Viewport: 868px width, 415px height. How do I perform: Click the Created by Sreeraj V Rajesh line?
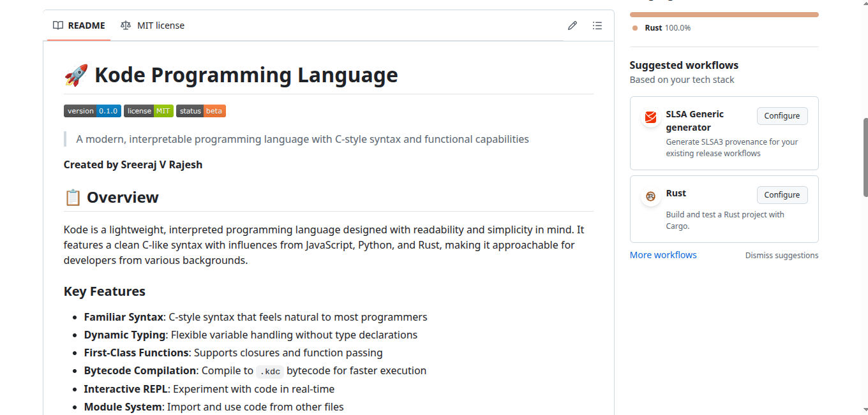[133, 164]
